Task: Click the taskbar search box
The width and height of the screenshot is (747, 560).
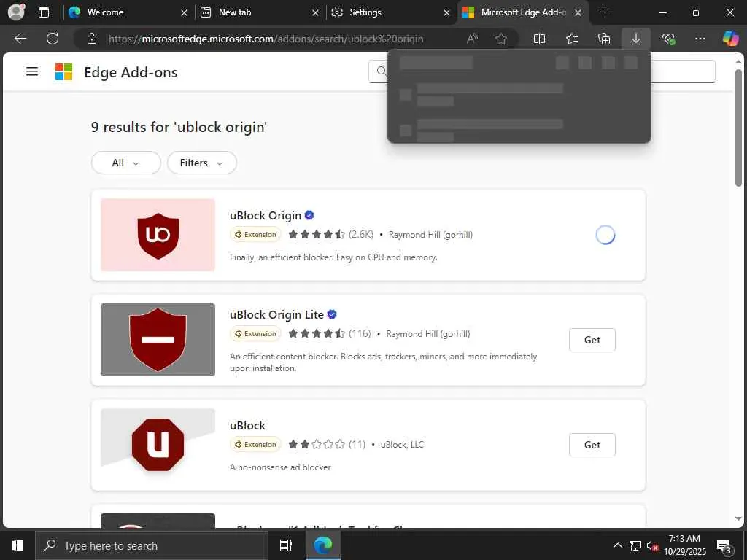Action: coord(152,545)
